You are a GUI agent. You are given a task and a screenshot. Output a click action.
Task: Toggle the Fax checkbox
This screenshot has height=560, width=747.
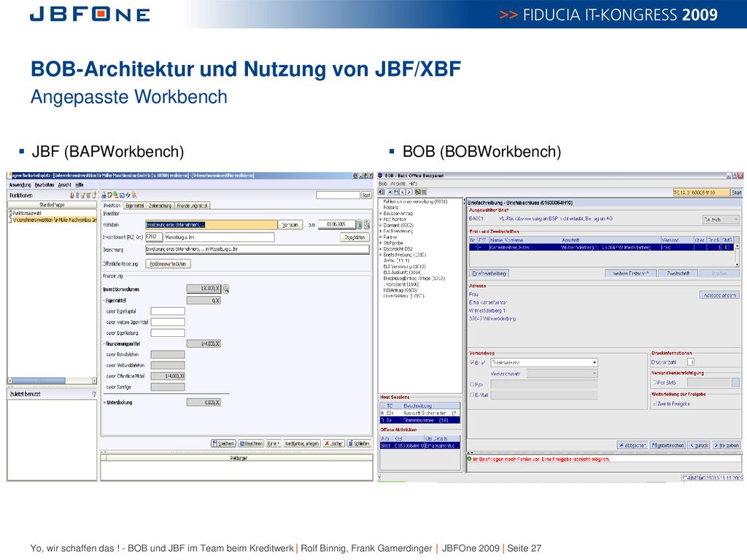(472, 384)
